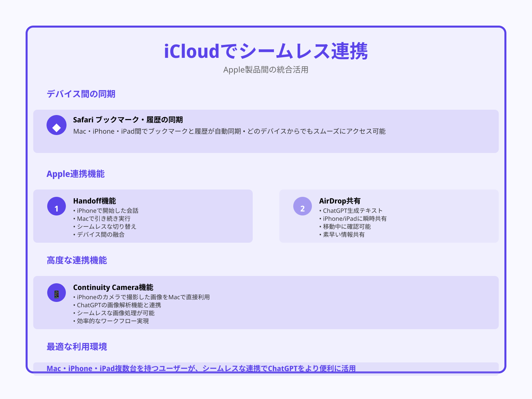The height and width of the screenshot is (399, 532).
Task: Click the Safari ブックマーク・履歴の同期 title
Action: pos(128,120)
